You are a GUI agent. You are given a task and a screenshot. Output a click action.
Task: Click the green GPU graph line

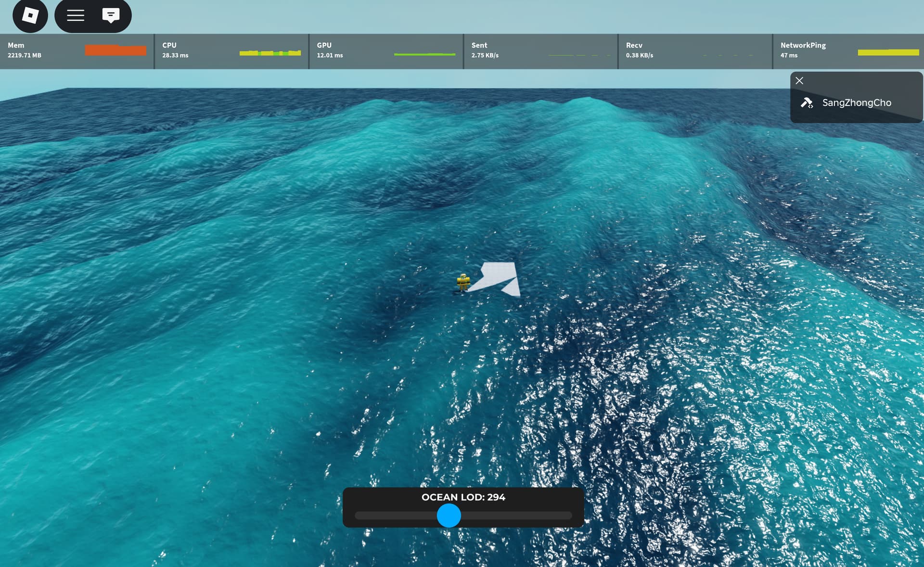point(424,54)
